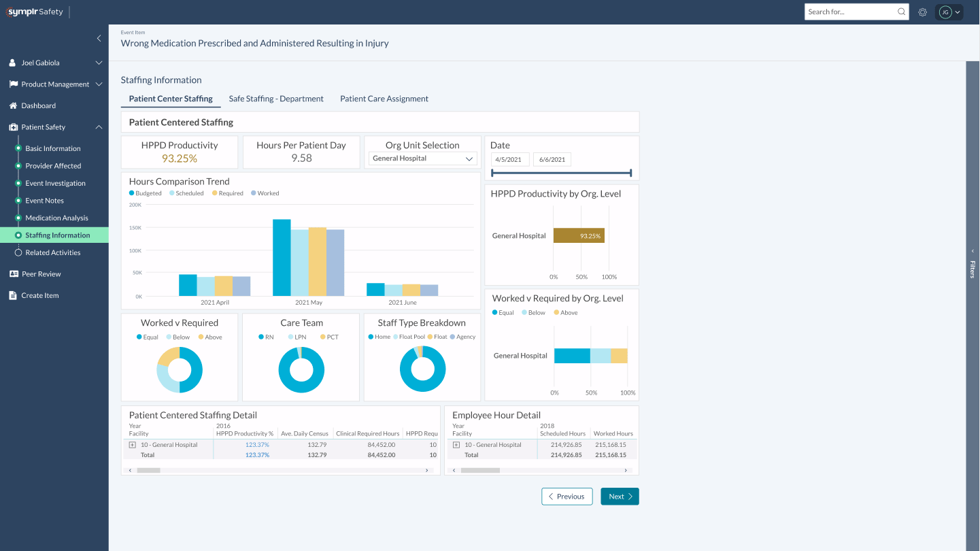This screenshot has width=980, height=551.
Task: Open the JG account menu
Action: tap(949, 12)
